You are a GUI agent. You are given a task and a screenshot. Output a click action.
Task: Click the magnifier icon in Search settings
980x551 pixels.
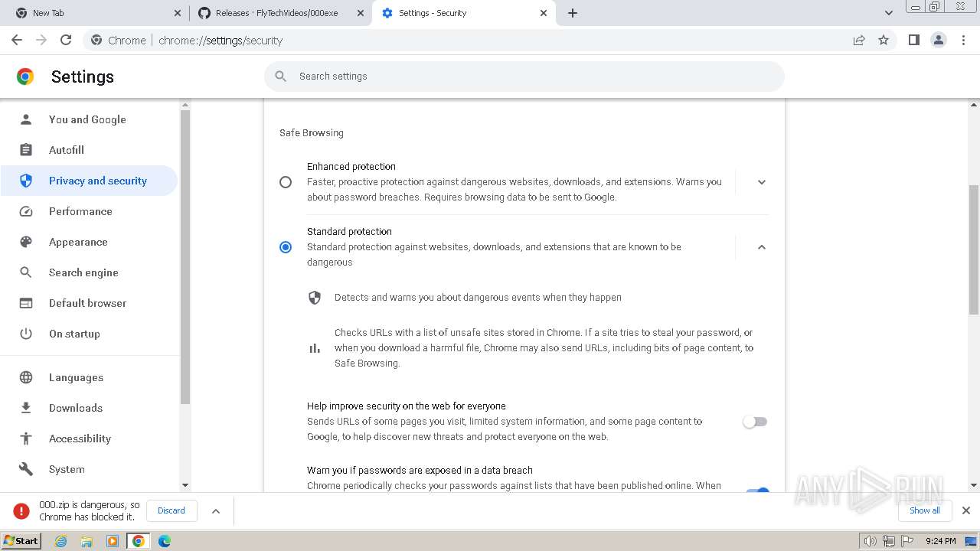281,76
